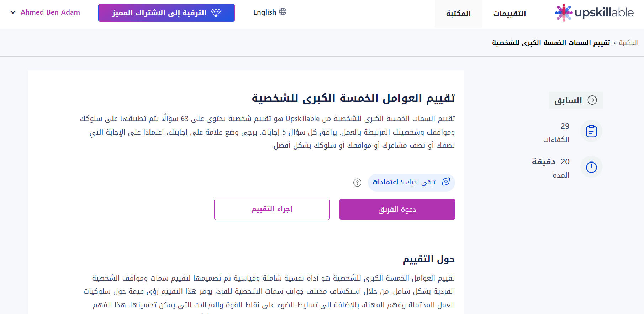
Task: Click the clipboard competencies icon
Action: 591,131
